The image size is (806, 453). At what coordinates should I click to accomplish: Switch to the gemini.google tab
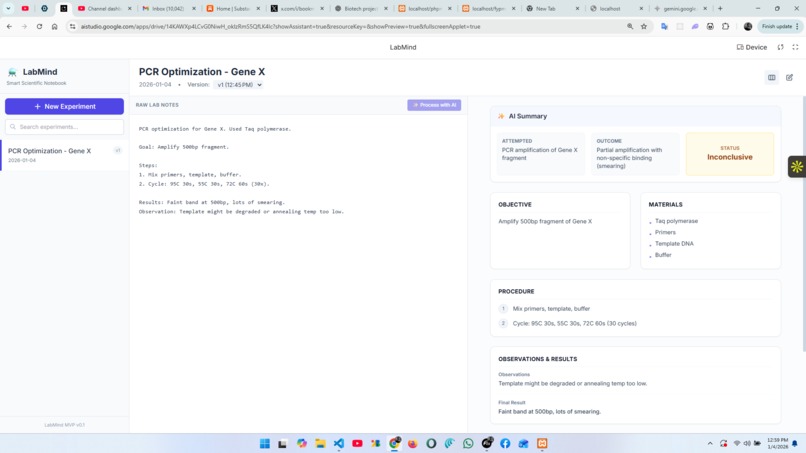coord(680,9)
